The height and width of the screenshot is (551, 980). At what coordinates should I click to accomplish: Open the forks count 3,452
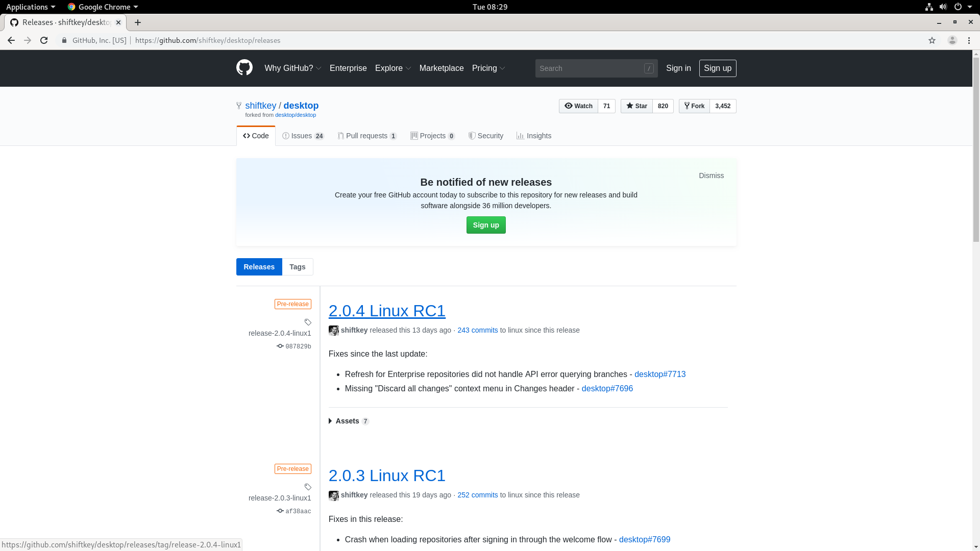point(723,106)
